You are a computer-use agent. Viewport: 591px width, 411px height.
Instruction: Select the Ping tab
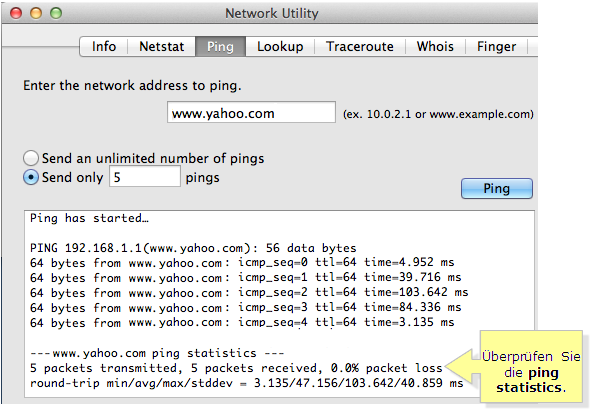pyautogui.click(x=220, y=46)
